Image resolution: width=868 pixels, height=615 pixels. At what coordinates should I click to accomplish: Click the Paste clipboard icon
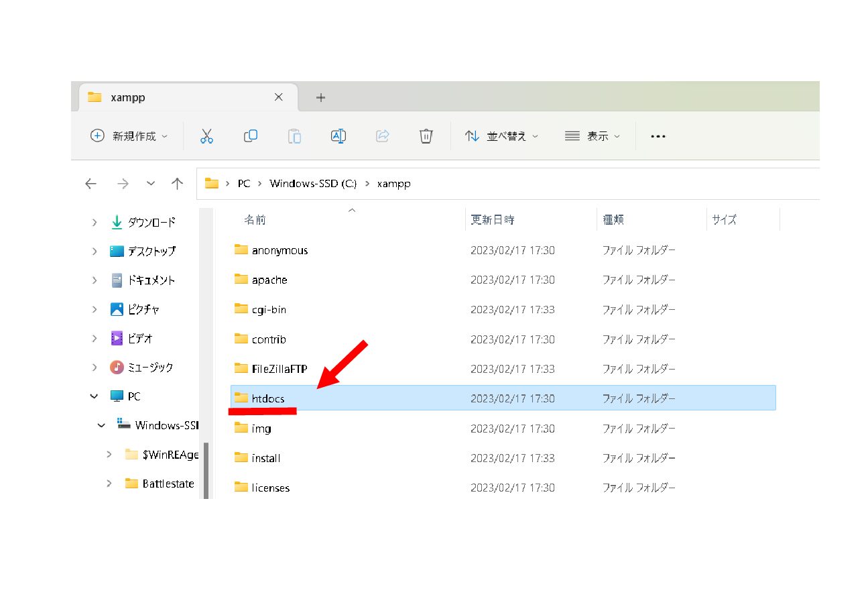294,136
